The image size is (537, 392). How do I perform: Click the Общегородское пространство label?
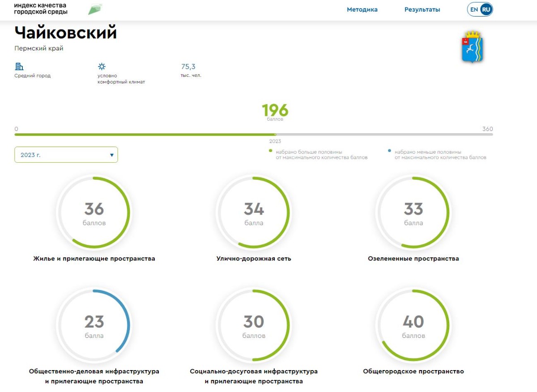[x=413, y=371]
